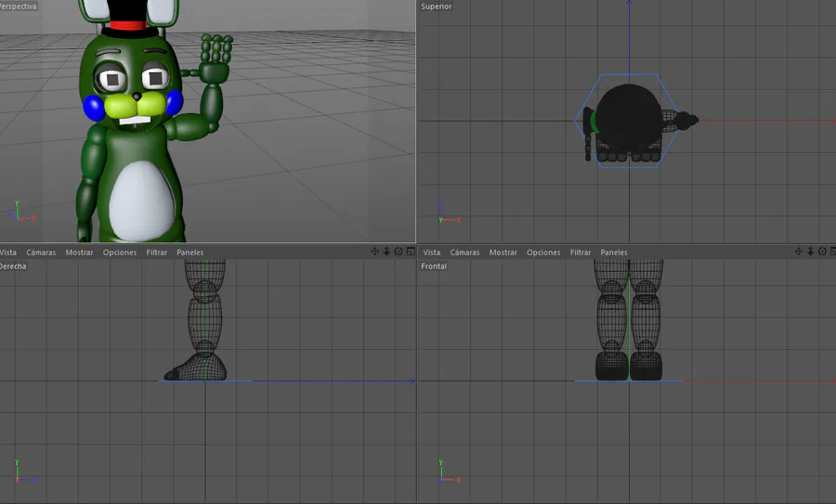Viewport: 836px width, 504px height.
Task: Open Paneles menu in Frontal viewport
Action: (x=614, y=252)
